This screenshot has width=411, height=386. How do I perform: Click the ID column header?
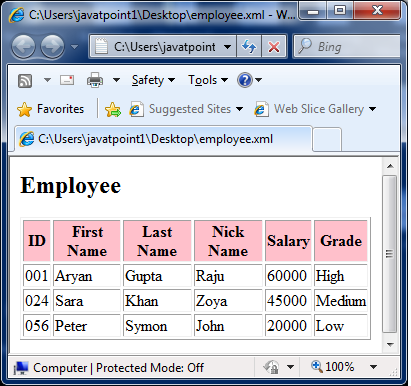37,241
